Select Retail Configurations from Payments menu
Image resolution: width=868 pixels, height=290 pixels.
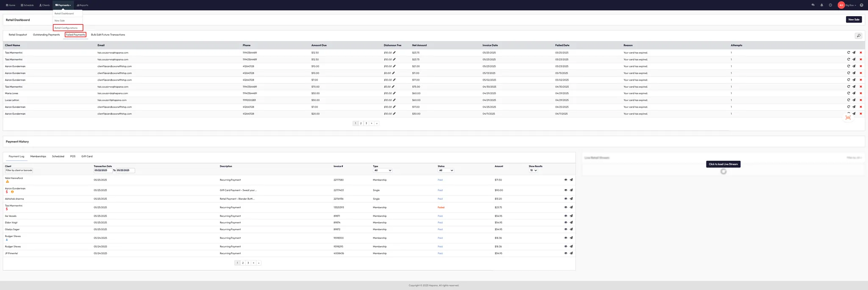(66, 28)
